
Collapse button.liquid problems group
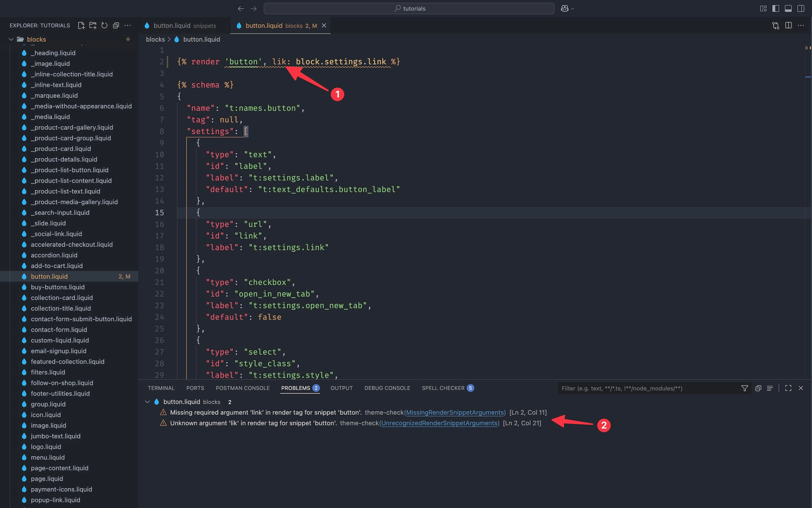tap(147, 402)
